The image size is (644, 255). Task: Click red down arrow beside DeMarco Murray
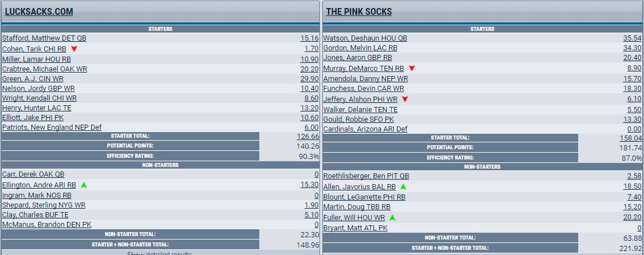tap(412, 69)
